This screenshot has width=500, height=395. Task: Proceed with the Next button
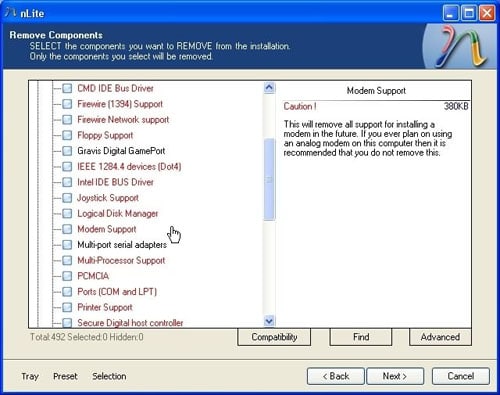click(x=395, y=376)
